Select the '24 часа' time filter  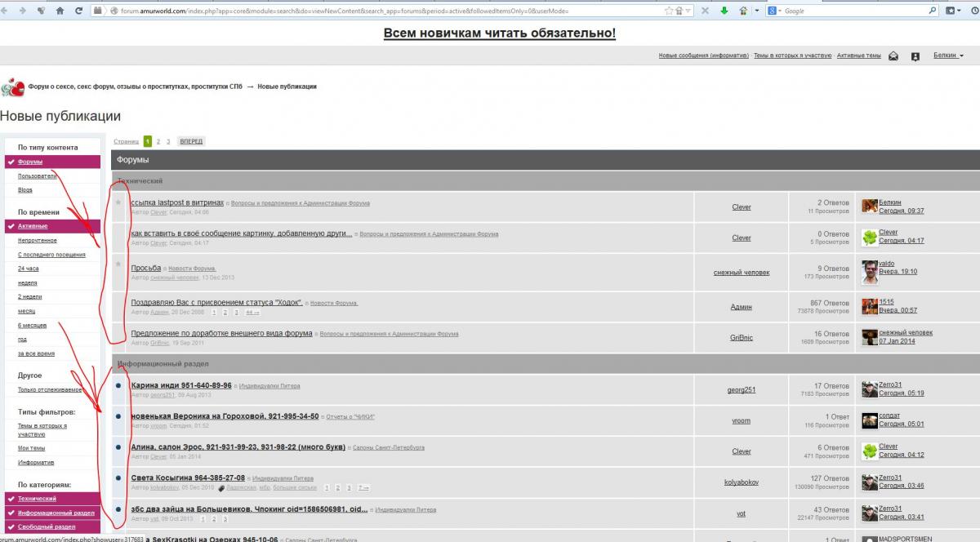pos(28,269)
